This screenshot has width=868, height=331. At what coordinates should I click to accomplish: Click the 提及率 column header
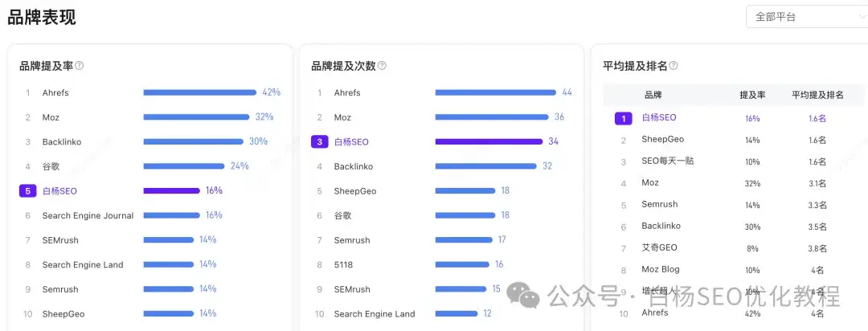pos(752,95)
